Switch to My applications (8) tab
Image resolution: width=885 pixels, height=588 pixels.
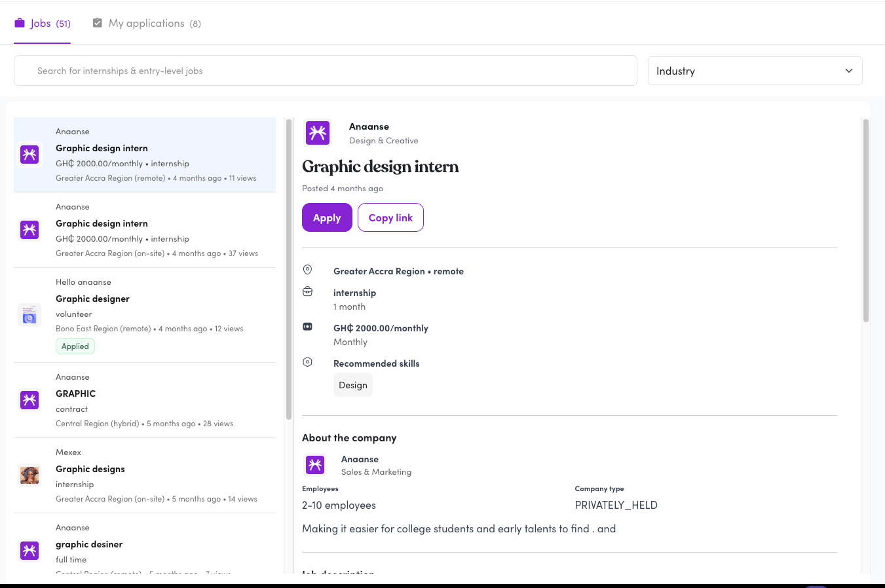point(147,24)
